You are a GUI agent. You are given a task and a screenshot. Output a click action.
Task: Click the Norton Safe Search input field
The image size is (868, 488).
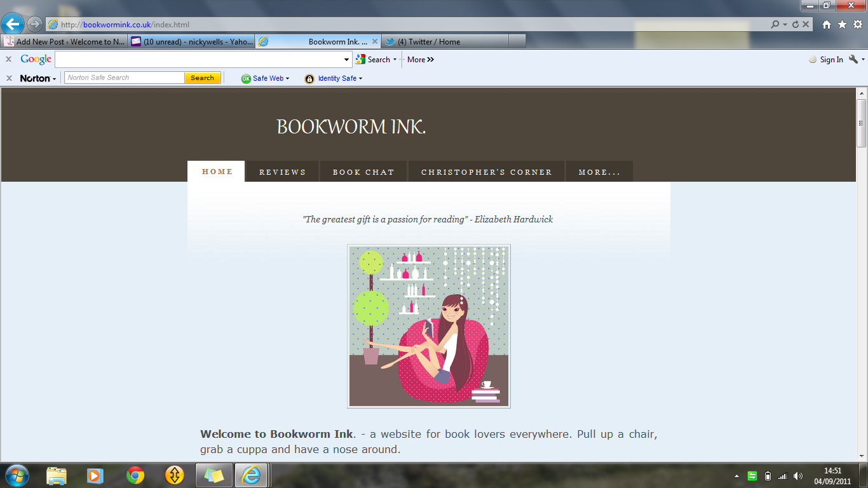(x=124, y=78)
